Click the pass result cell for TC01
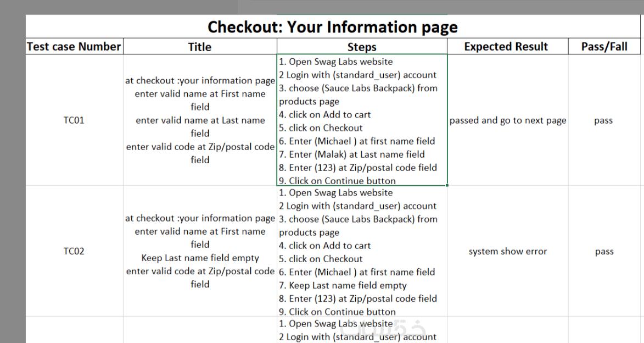The width and height of the screenshot is (644, 343). pos(603,120)
